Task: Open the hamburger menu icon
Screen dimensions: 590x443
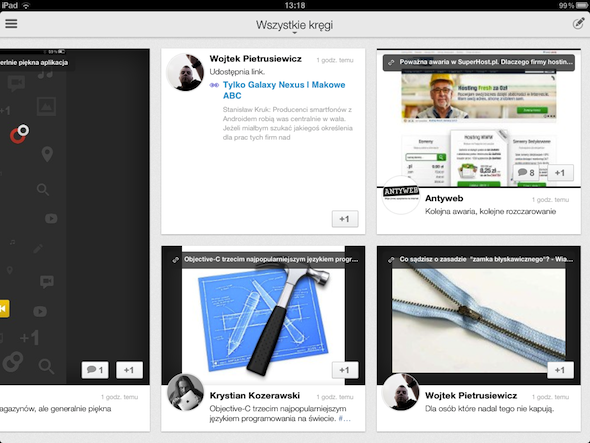Action: pyautogui.click(x=11, y=24)
